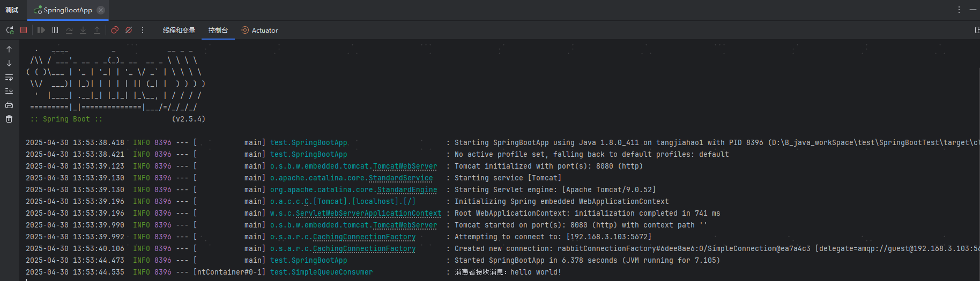Open the CachingConnectionFactory link in 'Created new connection' line
The height and width of the screenshot is (281, 980).
(364, 249)
